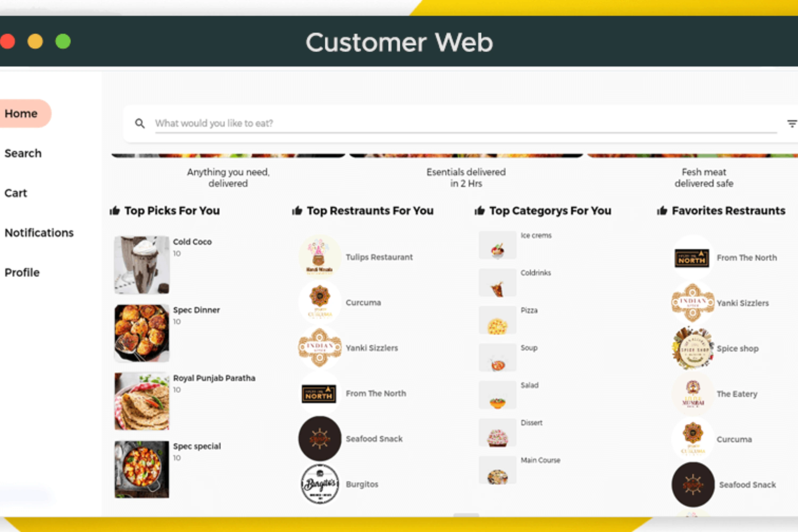Switch to the Notifications section
The image size is (798, 532).
tap(39, 233)
